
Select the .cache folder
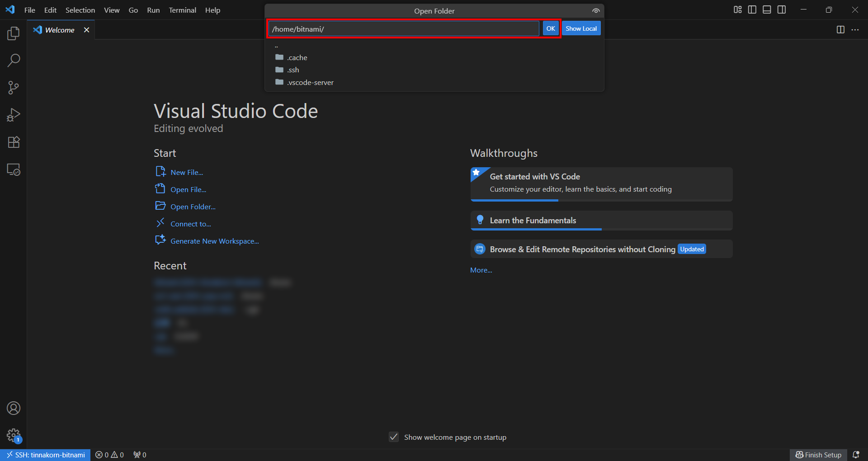434,57
